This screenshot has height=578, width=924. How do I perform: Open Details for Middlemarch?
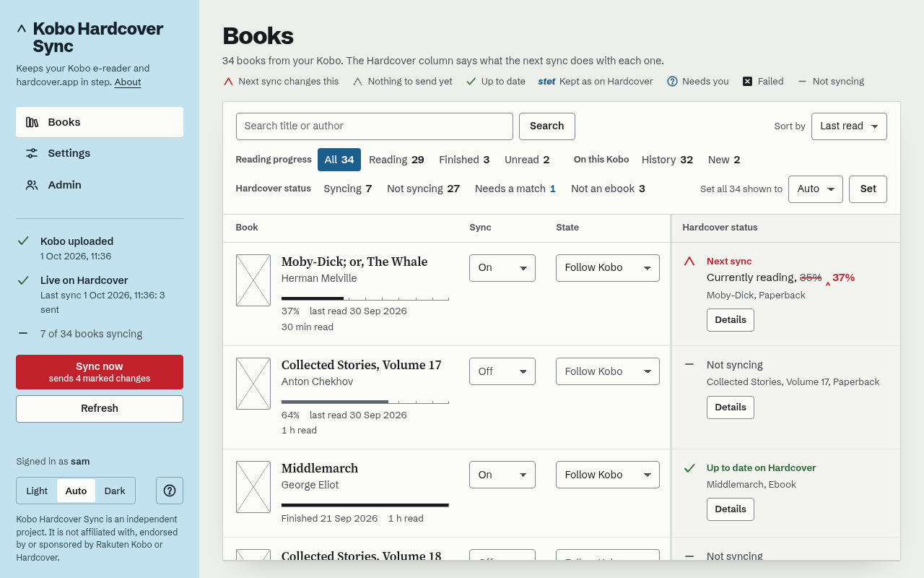[x=731, y=509]
